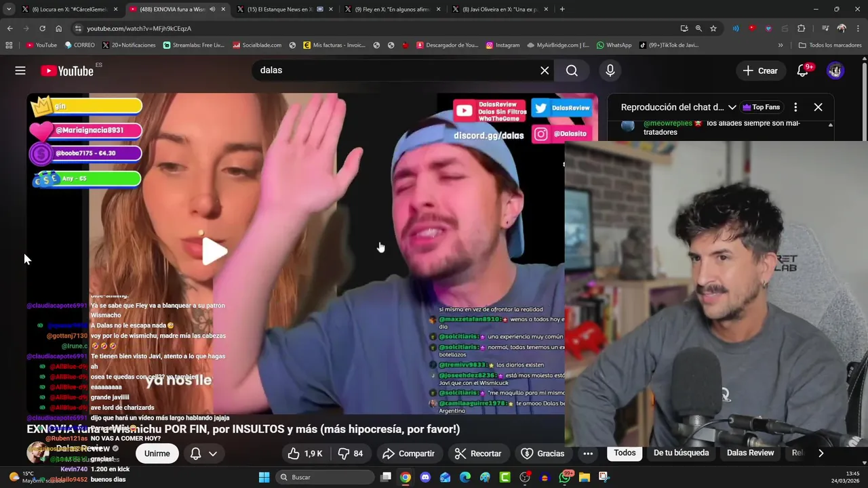
Task: Open the Instagram bookmark
Action: point(502,45)
